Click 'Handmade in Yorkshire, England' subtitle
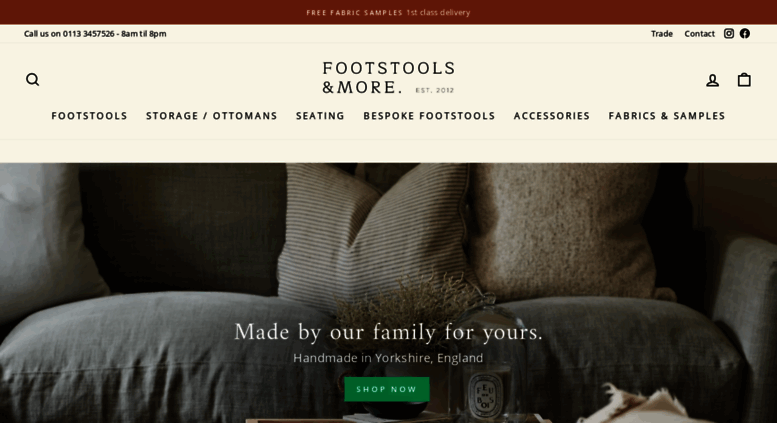This screenshot has width=777, height=423. click(388, 358)
